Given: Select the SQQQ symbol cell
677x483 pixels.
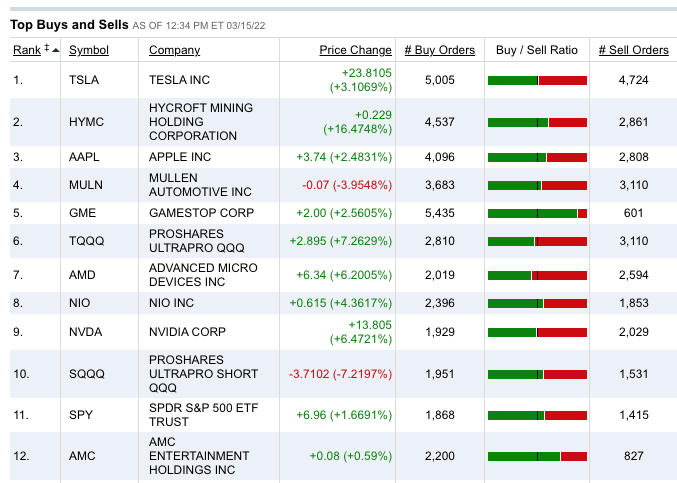Looking at the screenshot, I should tap(87, 374).
